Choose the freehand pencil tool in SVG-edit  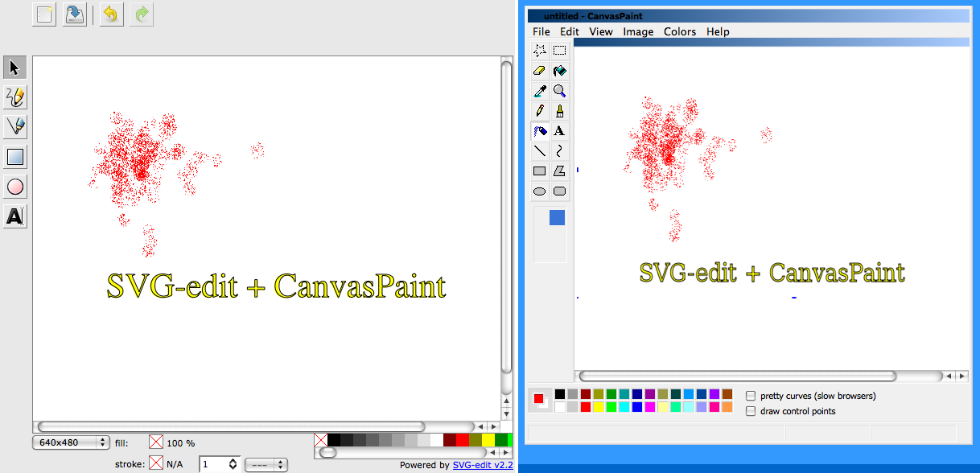coord(15,97)
